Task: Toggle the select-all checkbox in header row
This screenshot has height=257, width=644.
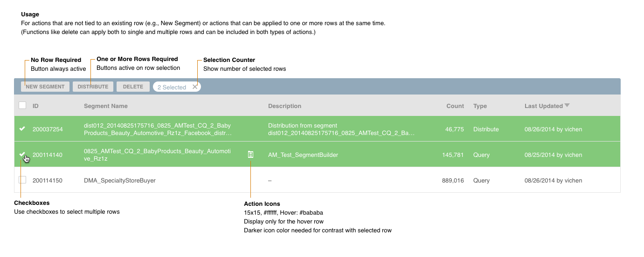Action: tap(22, 105)
